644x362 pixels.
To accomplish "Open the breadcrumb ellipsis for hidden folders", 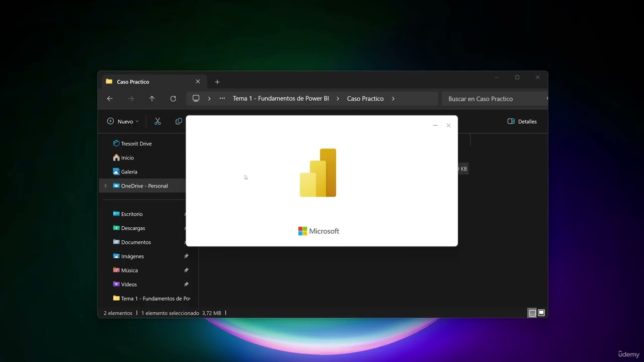I will tap(222, 99).
